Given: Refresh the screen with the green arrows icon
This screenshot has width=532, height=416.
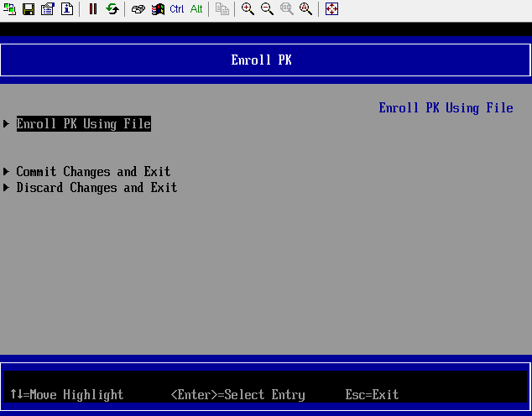Looking at the screenshot, I should (112, 9).
